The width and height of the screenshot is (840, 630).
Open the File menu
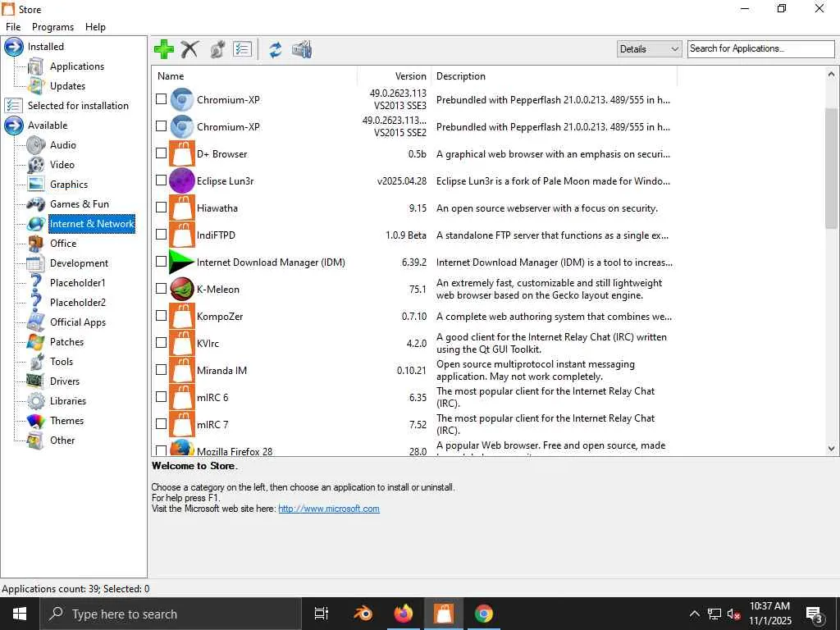pos(13,27)
